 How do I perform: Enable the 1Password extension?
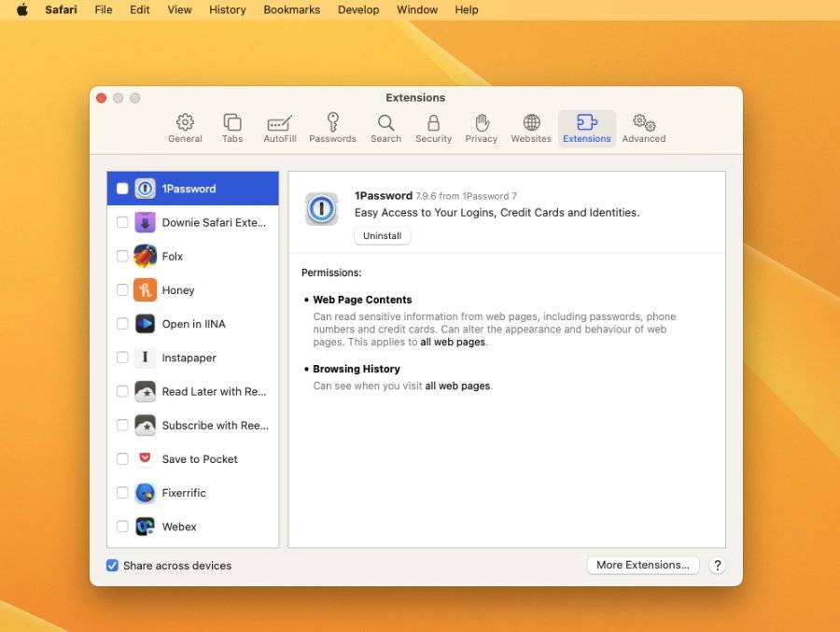[122, 188]
